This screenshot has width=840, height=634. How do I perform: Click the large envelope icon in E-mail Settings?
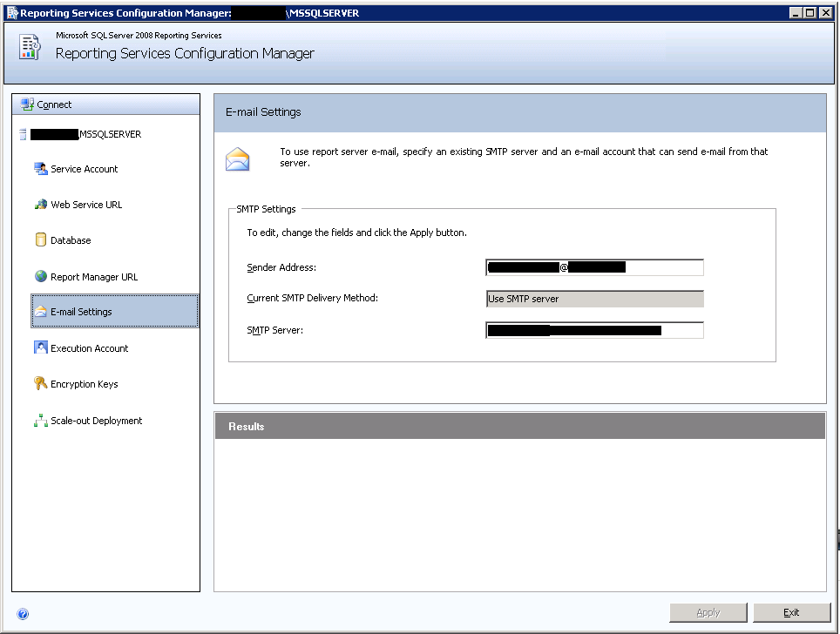pos(237,159)
